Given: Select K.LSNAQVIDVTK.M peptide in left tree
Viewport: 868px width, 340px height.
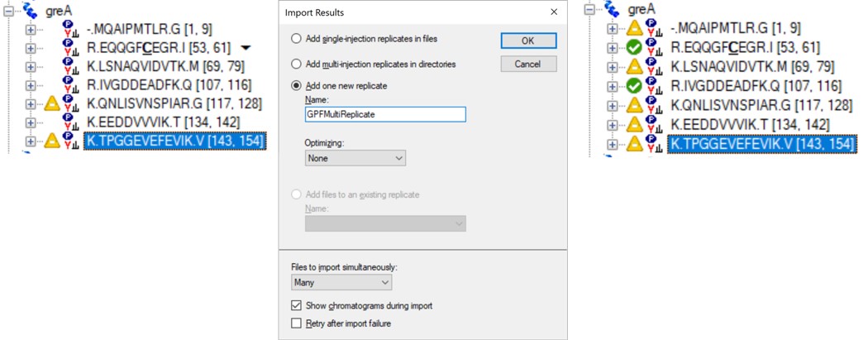Looking at the screenshot, I should point(166,66).
